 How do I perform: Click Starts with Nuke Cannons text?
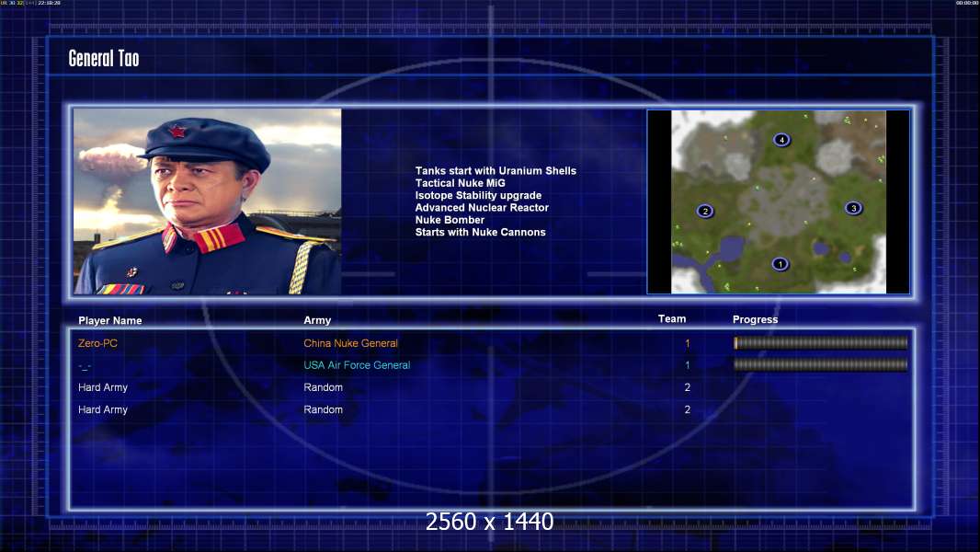click(x=480, y=232)
